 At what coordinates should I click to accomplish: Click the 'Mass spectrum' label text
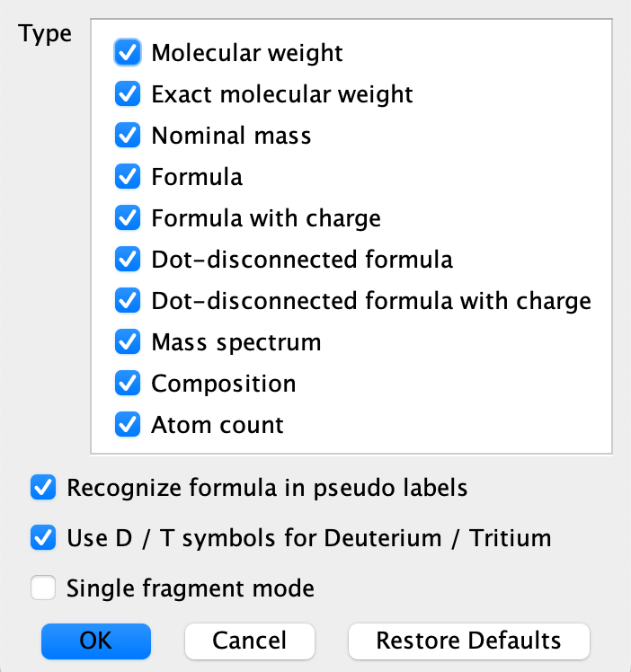(x=236, y=342)
